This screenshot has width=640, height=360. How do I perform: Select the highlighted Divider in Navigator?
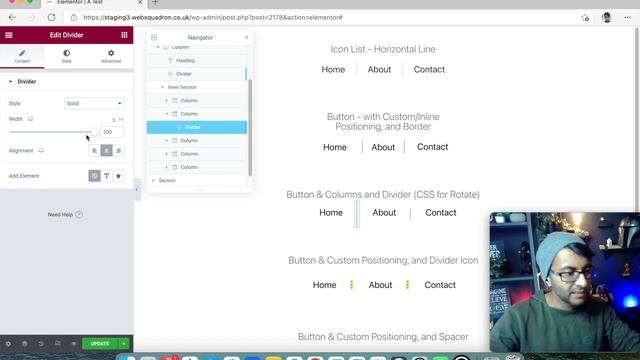pos(197,127)
